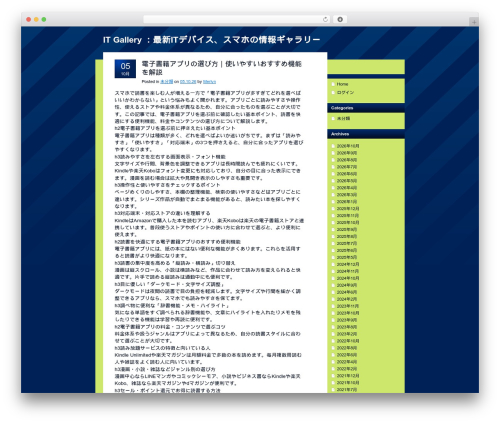This screenshot has width=500, height=423.
Task: Open the 2026年10月 archive
Action: pos(348,146)
